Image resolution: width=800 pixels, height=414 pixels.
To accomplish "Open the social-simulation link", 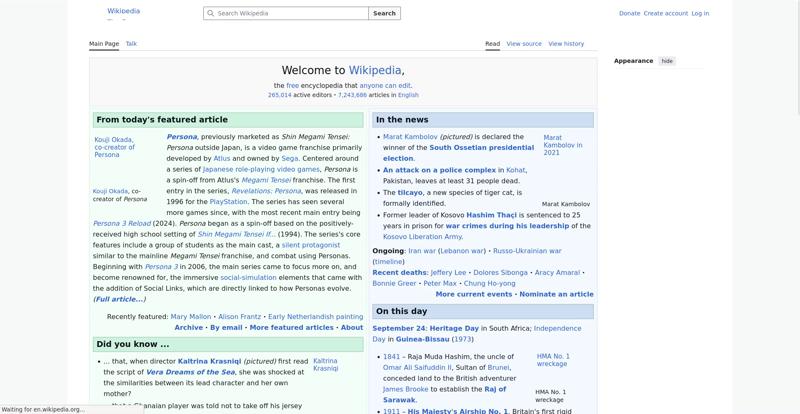I will click(248, 278).
